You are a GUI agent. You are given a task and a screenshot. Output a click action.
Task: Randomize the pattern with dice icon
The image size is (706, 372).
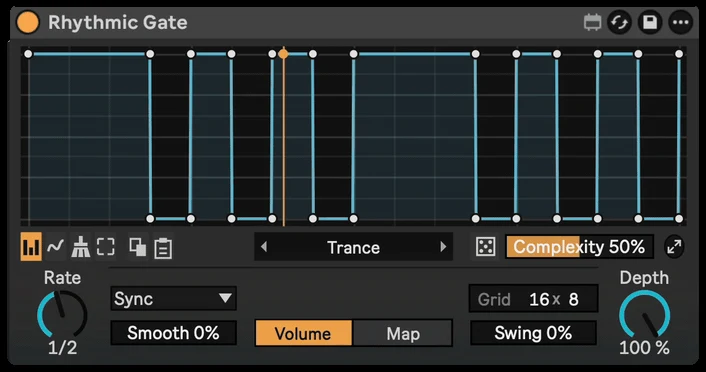pyautogui.click(x=485, y=247)
